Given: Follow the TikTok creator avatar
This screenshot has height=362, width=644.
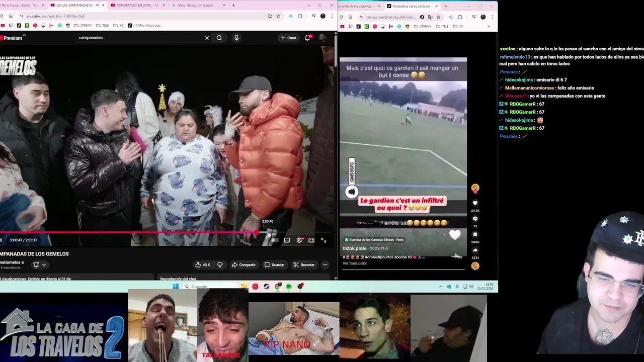Looking at the screenshot, I should (475, 189).
